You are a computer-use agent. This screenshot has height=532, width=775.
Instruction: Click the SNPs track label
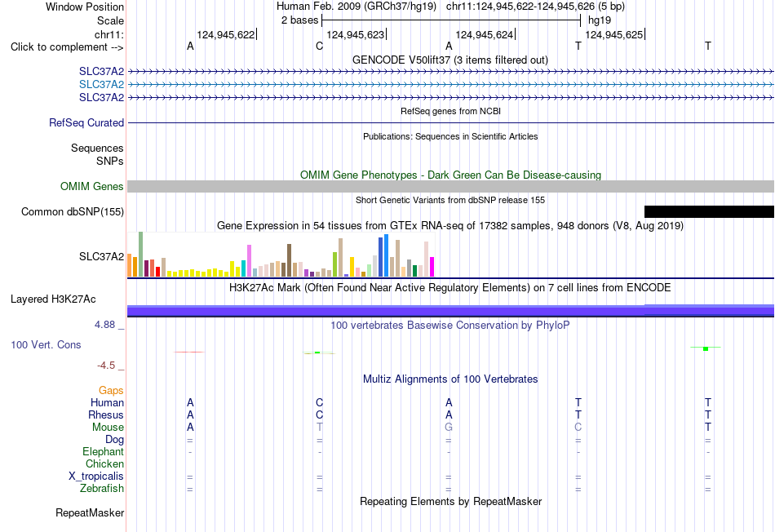[110, 161]
